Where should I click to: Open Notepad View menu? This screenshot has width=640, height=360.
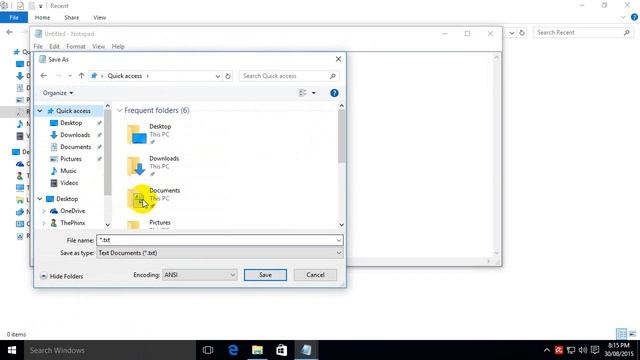[x=98, y=47]
